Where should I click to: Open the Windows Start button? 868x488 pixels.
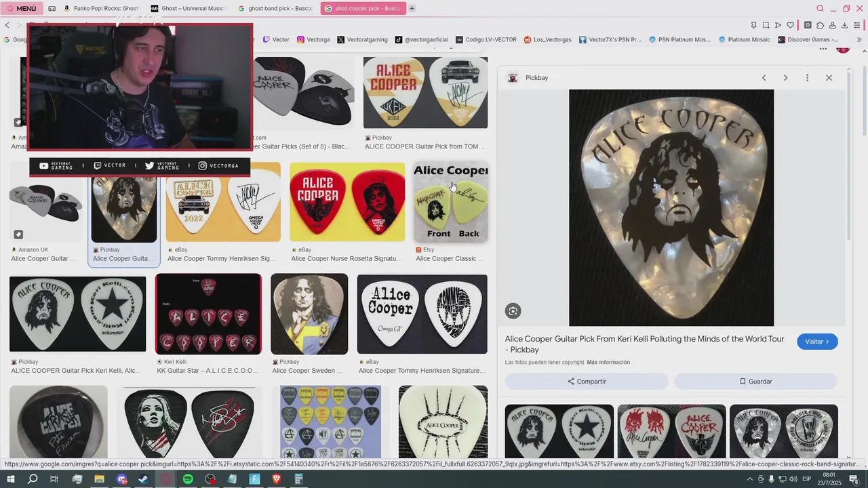coord(10,479)
